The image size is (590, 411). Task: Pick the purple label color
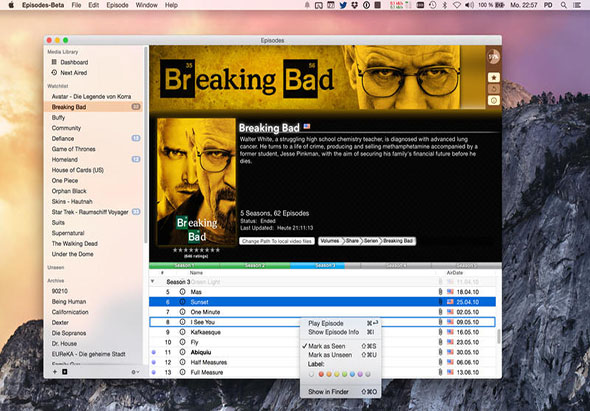(x=360, y=374)
